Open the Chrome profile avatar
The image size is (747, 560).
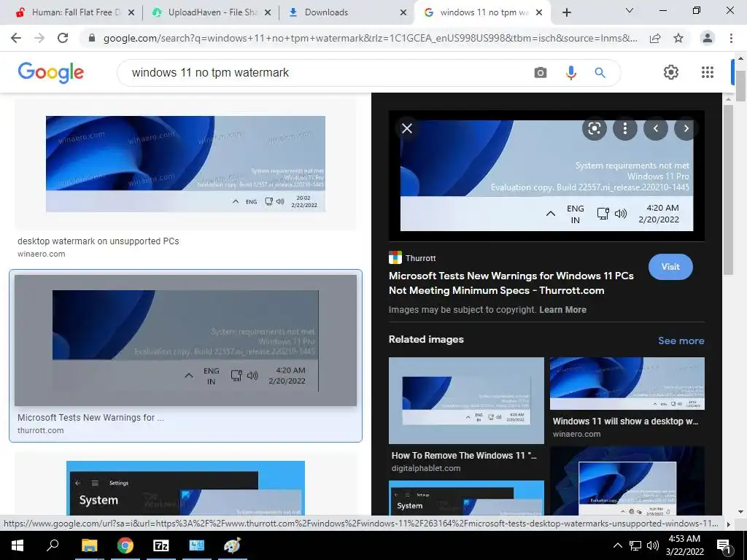click(x=708, y=38)
